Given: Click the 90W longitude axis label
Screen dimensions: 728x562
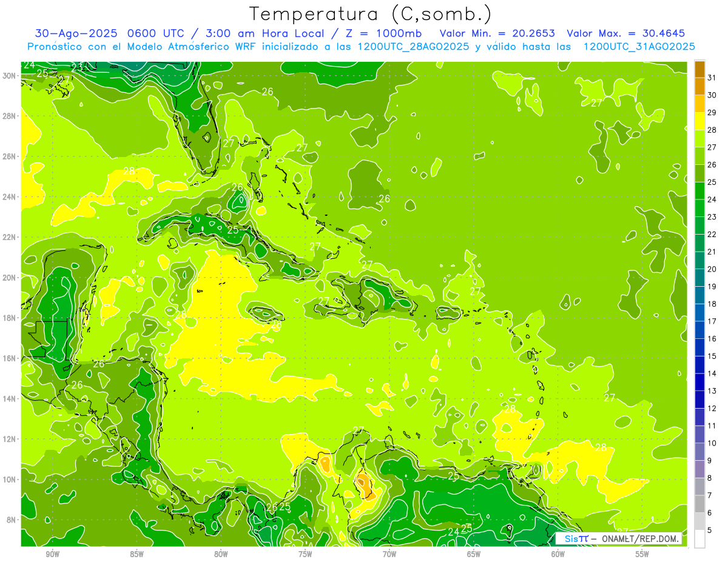Looking at the screenshot, I should [53, 554].
